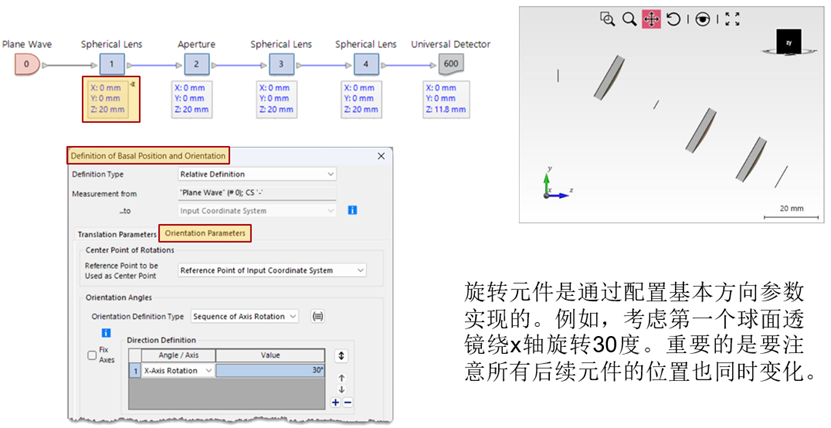The height and width of the screenshot is (428, 831).
Task: Click the Value column header
Action: [270, 355]
